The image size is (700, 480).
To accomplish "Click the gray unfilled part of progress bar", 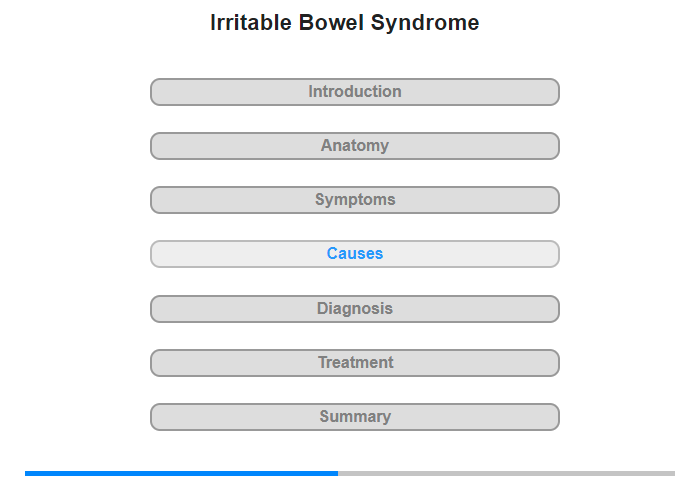I will [506, 473].
